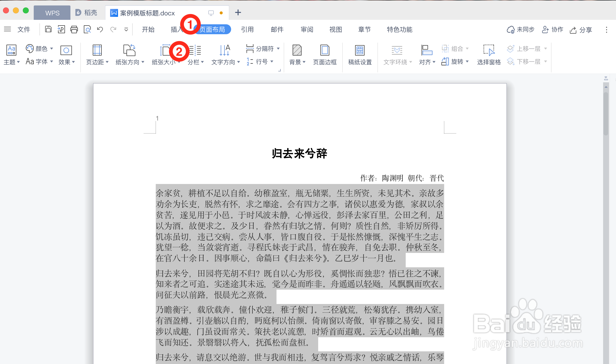The width and height of the screenshot is (616, 364).
Task: Open the 背景 background dropdown
Action: tap(297, 55)
